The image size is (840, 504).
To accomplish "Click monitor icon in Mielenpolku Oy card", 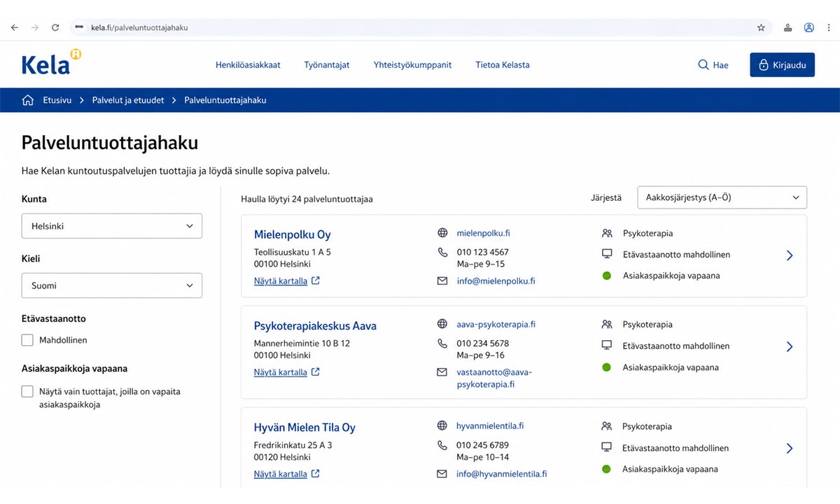I will pos(607,255).
